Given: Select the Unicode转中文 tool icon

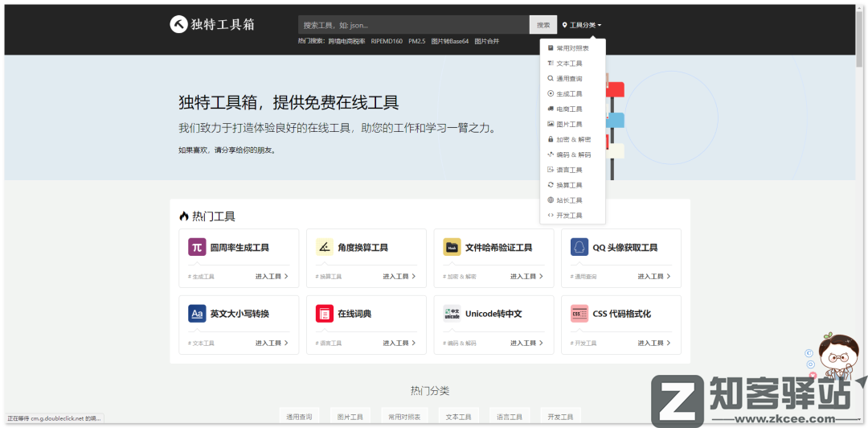Looking at the screenshot, I should [x=452, y=313].
